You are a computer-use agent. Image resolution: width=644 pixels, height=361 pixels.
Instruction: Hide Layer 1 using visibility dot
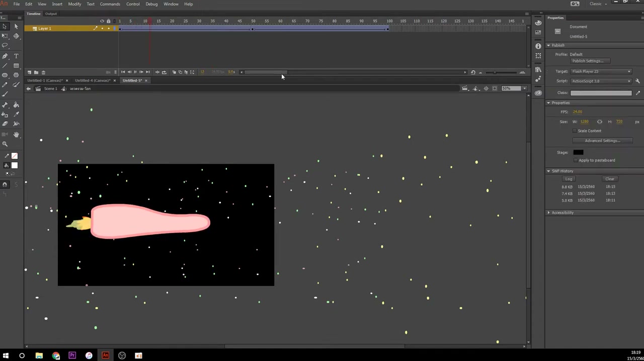pos(102,29)
